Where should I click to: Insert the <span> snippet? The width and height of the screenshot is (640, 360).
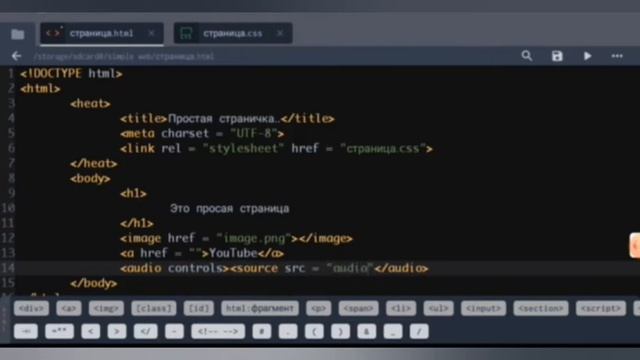pyautogui.click(x=358, y=308)
